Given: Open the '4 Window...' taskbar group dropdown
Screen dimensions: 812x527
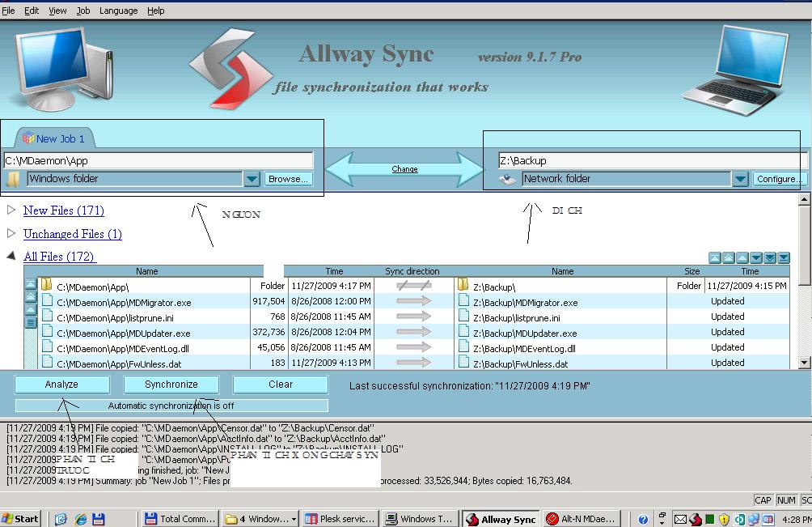Looking at the screenshot, I should [294, 519].
